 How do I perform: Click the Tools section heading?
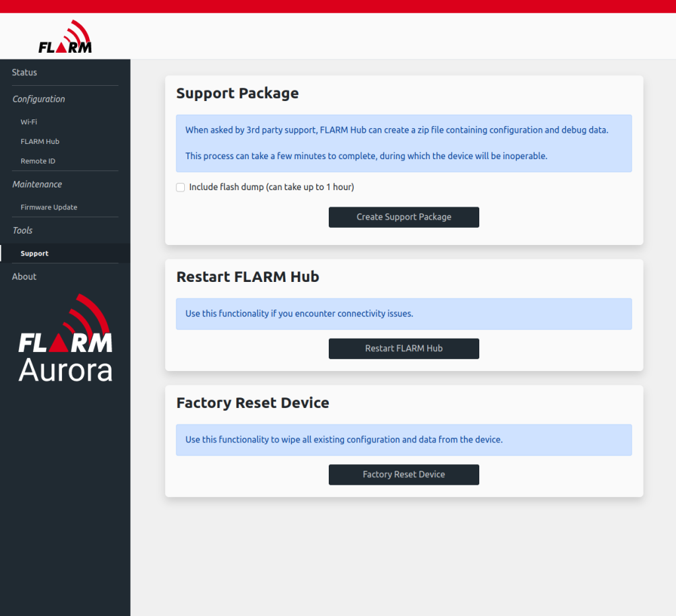point(22,230)
